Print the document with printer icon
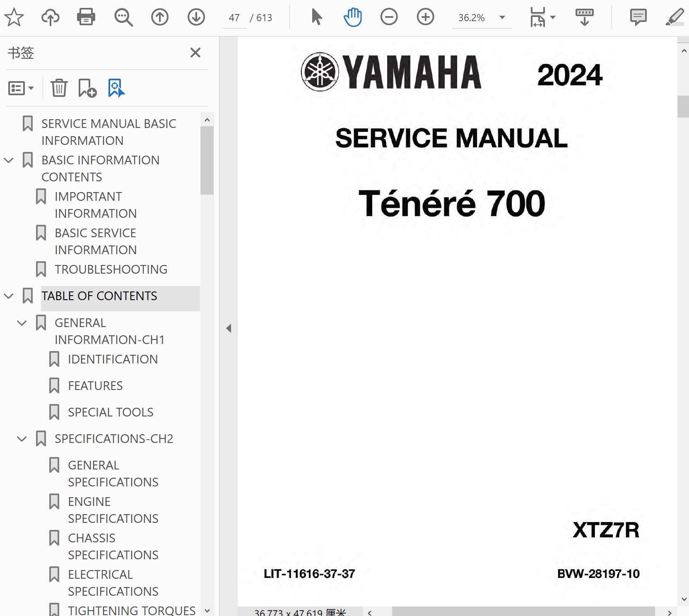Image resolution: width=689 pixels, height=616 pixels. coord(86,17)
